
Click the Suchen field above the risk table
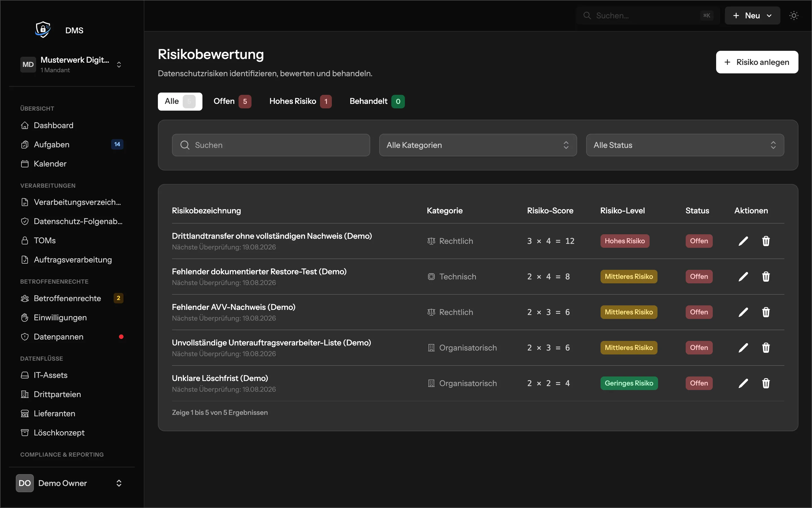click(x=271, y=145)
